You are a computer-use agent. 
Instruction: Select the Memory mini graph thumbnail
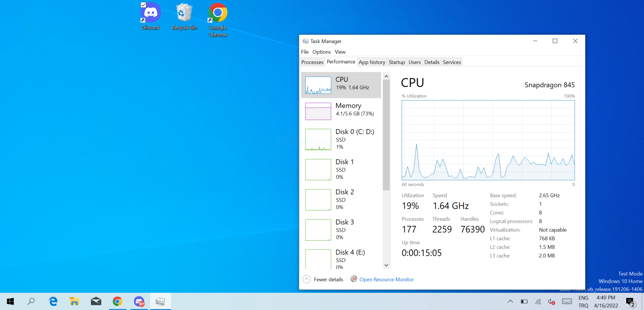click(318, 111)
